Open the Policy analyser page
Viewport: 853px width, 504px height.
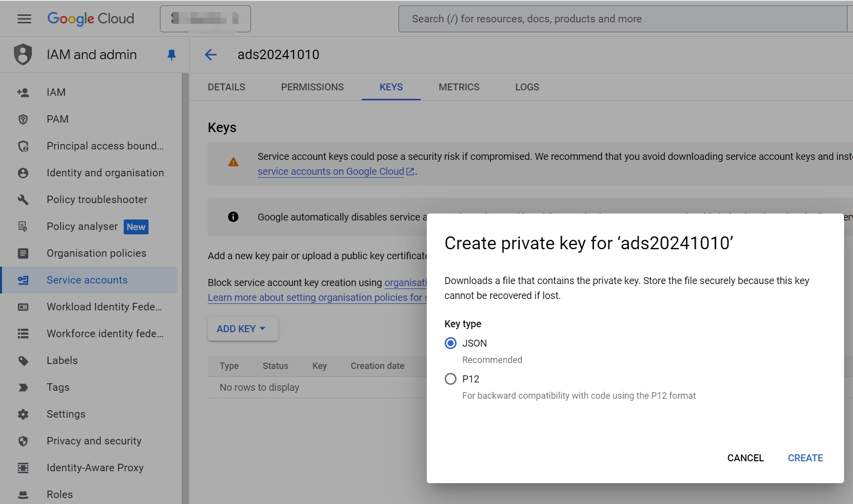(82, 226)
